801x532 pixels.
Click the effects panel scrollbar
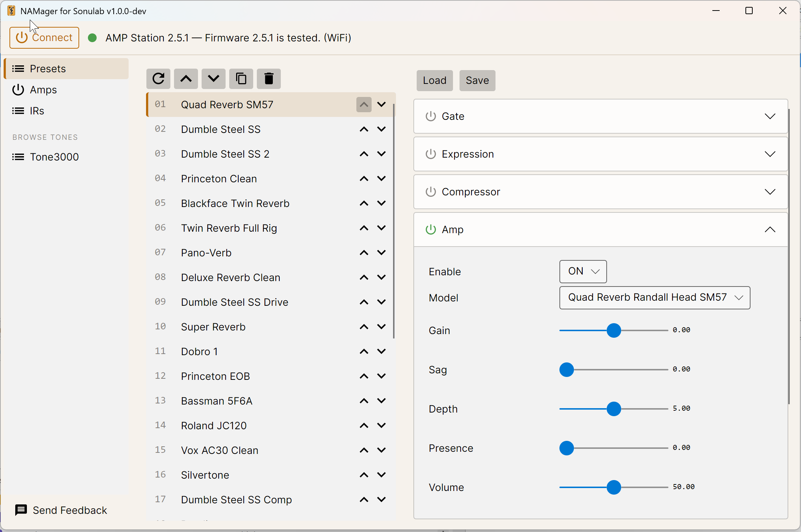789,256
